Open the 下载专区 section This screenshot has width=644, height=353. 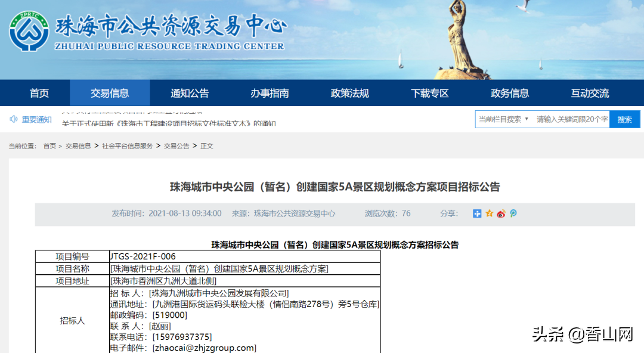point(430,93)
